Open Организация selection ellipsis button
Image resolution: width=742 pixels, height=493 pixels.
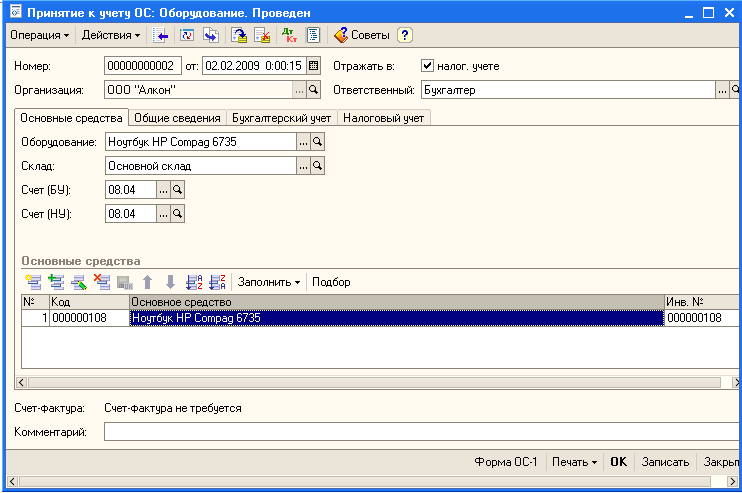[300, 90]
